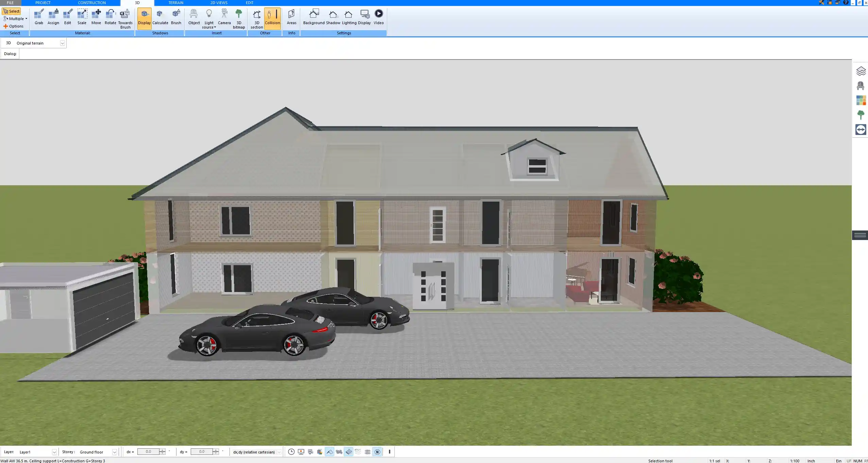Switch to the TERRAIN tab
The image size is (868, 463).
pyautogui.click(x=175, y=2)
